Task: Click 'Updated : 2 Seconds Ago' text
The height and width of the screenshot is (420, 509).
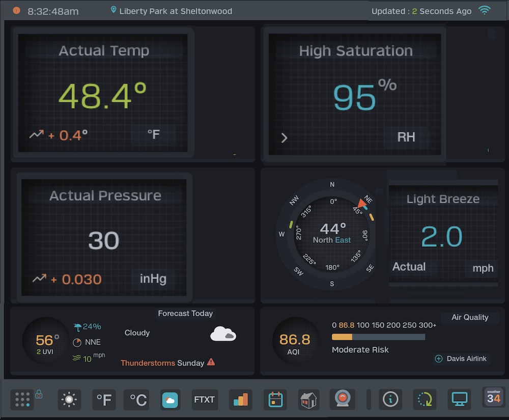Action: tap(421, 11)
